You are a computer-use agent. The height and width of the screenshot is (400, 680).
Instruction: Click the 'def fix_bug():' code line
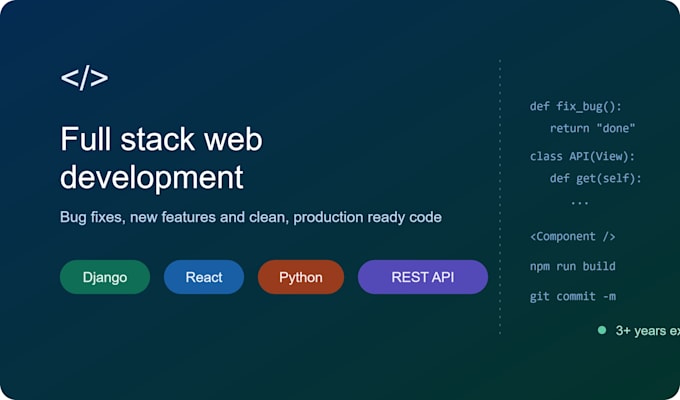(575, 106)
